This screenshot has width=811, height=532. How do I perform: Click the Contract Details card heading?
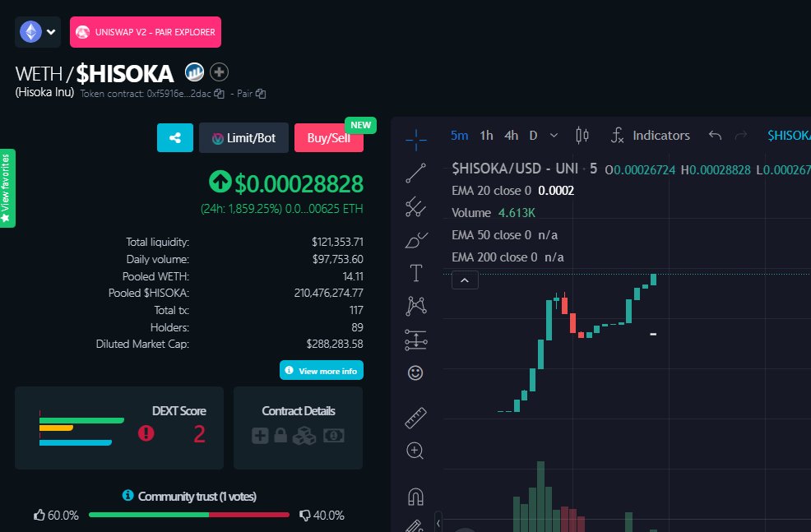click(299, 411)
